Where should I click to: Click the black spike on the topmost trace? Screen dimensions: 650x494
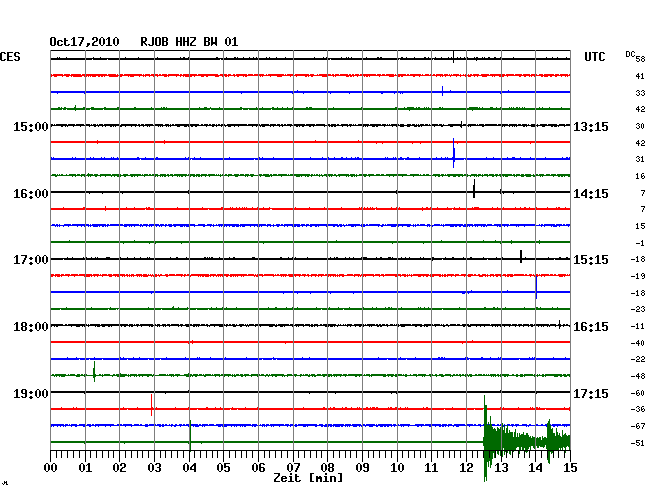454,57
